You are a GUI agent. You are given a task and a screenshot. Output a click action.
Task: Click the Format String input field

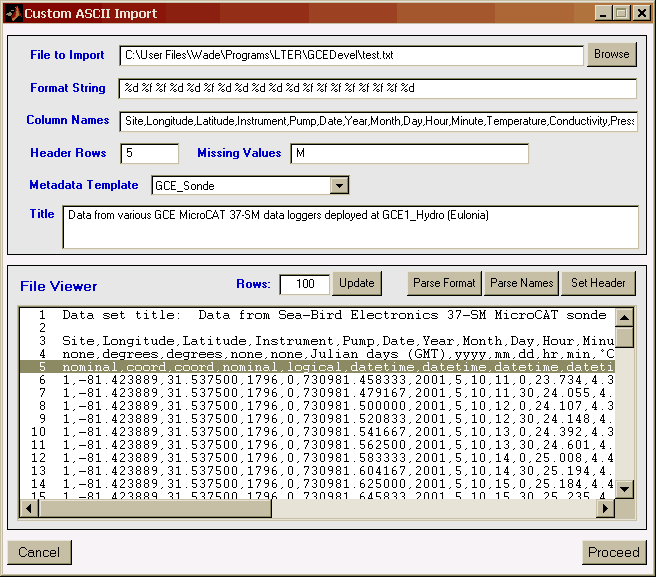point(377,89)
